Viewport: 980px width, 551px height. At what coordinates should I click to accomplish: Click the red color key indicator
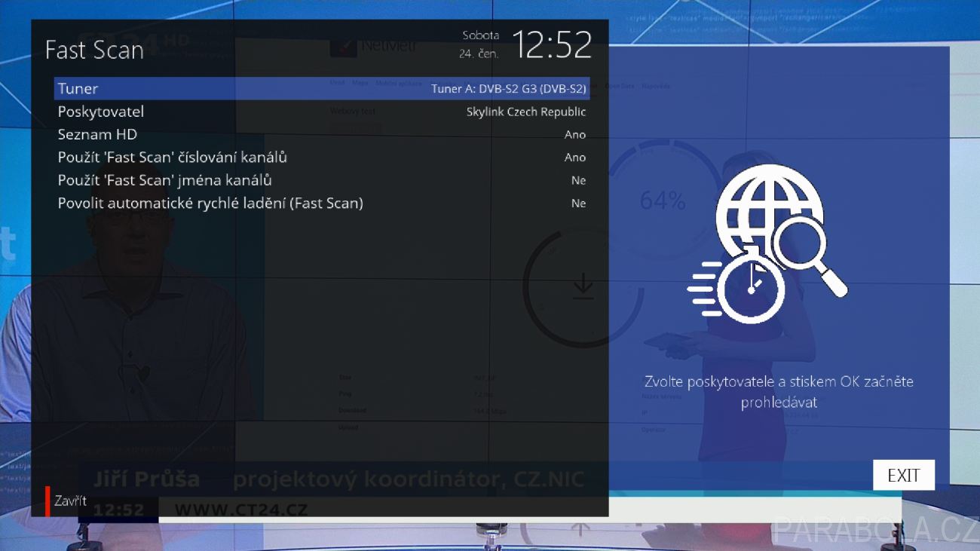47,501
